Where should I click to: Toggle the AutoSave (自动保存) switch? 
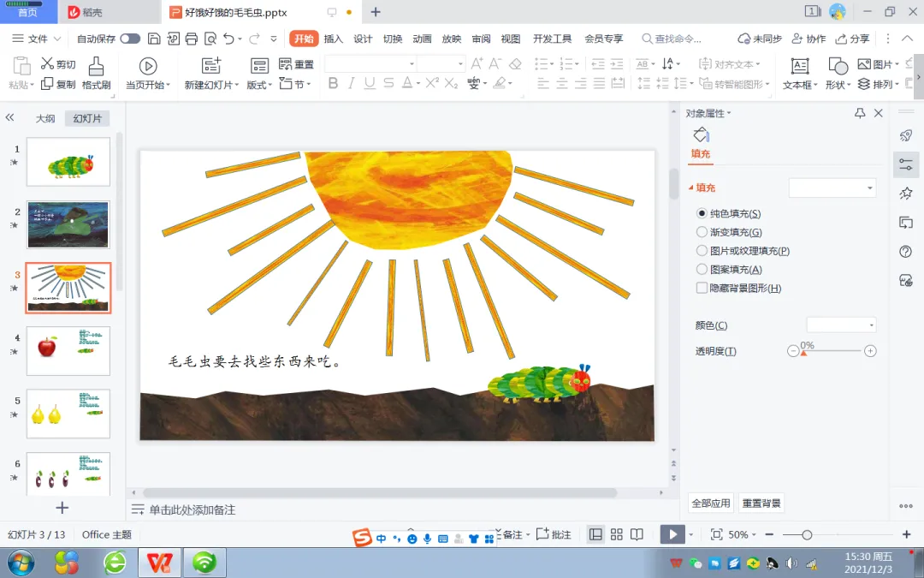point(130,39)
